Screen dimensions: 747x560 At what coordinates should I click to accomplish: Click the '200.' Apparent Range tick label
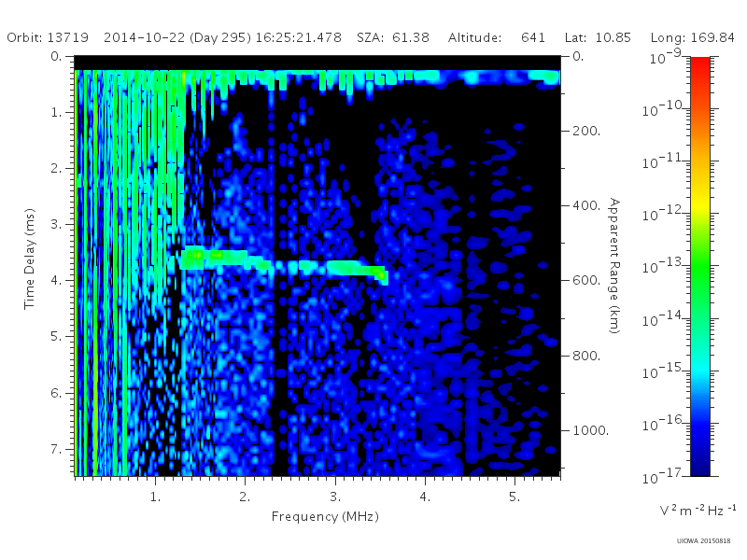[586, 131]
